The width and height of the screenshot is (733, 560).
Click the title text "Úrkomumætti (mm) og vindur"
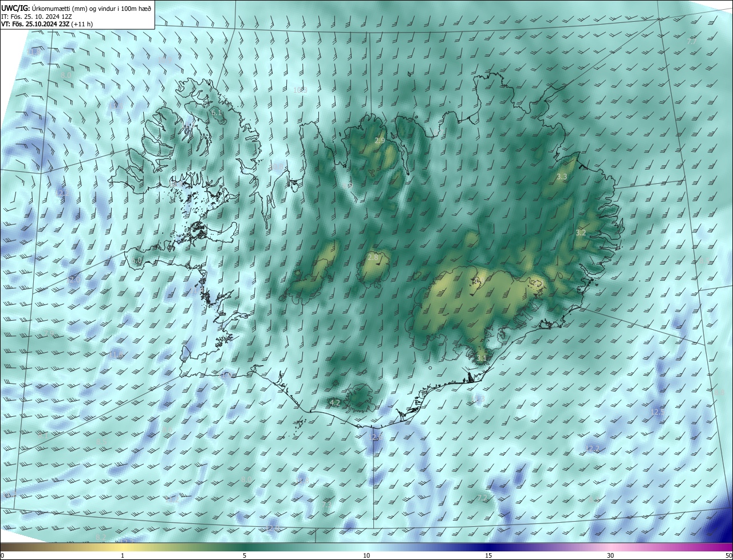tap(73, 8)
